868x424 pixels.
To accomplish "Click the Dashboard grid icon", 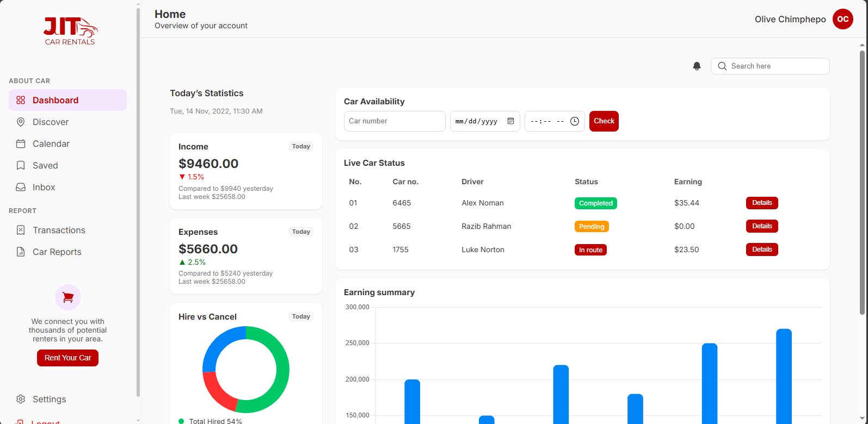I will (21, 100).
